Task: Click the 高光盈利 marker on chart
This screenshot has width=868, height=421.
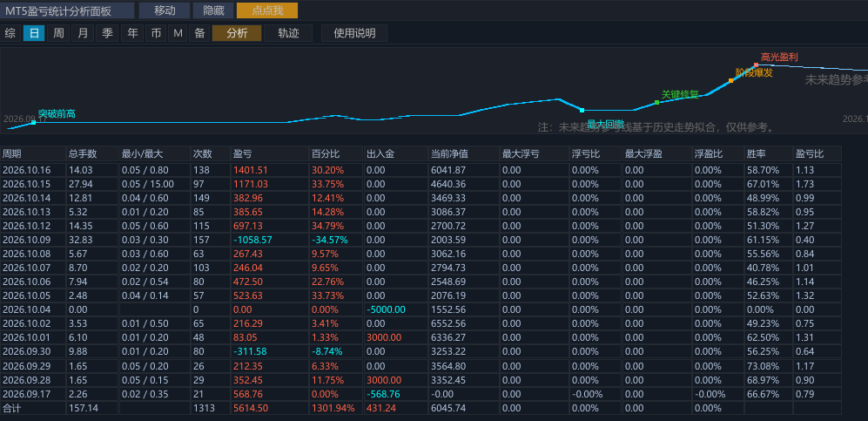Action: pos(757,65)
